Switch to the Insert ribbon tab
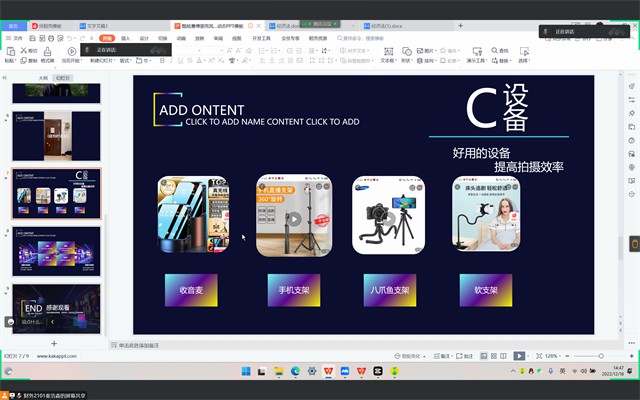The image size is (640, 400). (126, 38)
